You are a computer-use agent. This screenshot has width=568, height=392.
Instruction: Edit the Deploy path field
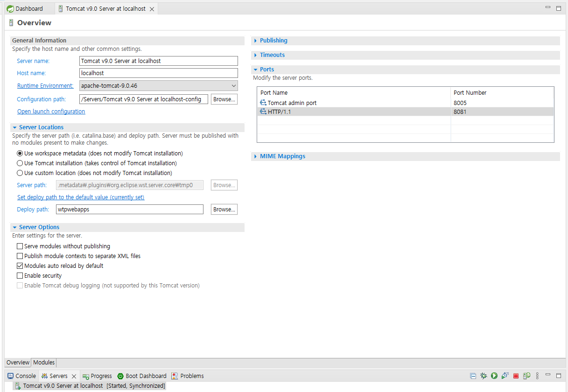click(130, 210)
